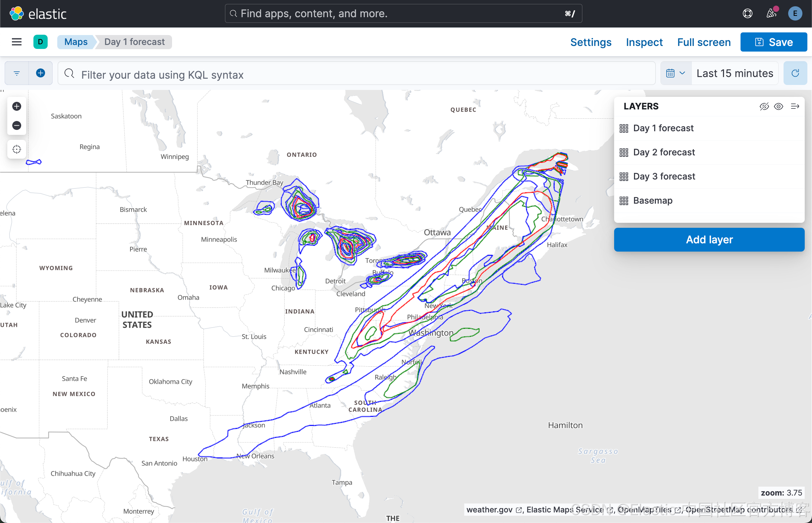Open the add filter control

[x=40, y=73]
